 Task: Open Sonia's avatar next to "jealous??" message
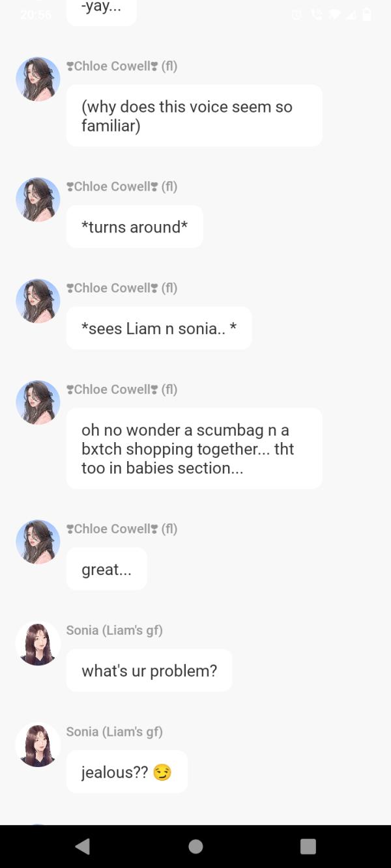[38, 745]
